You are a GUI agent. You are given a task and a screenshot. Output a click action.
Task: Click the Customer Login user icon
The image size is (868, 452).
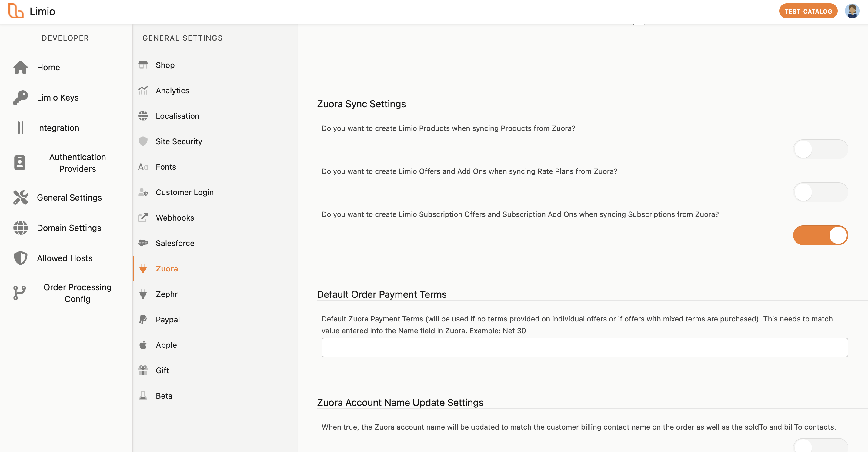pyautogui.click(x=143, y=192)
